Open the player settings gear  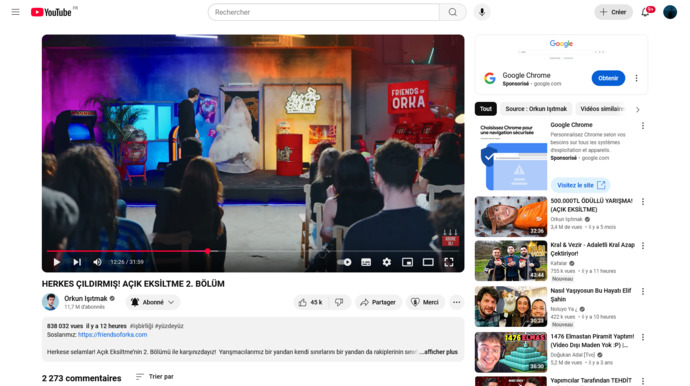click(386, 262)
